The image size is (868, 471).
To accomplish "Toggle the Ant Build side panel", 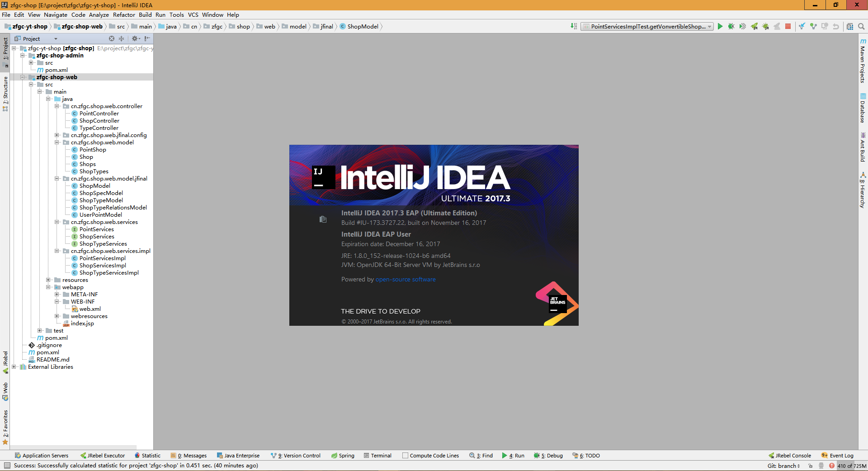I will click(x=863, y=147).
